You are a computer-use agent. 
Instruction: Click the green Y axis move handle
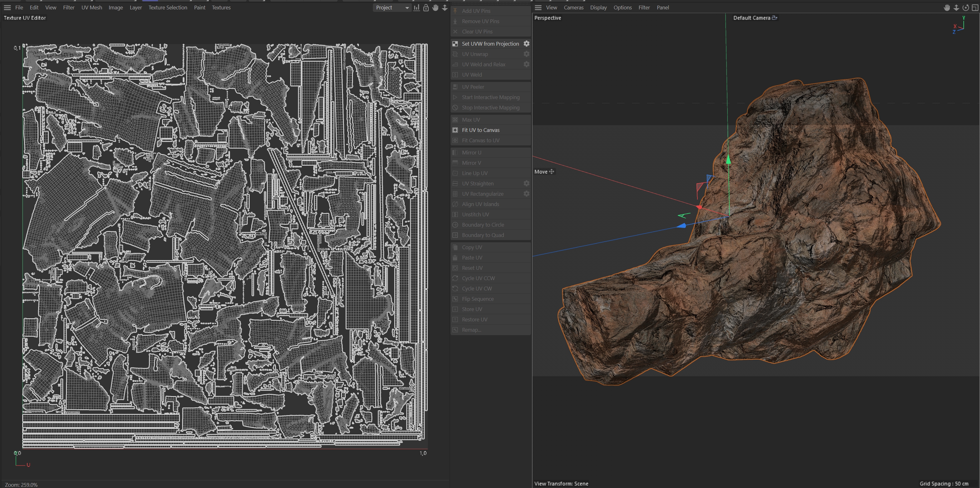pyautogui.click(x=728, y=160)
